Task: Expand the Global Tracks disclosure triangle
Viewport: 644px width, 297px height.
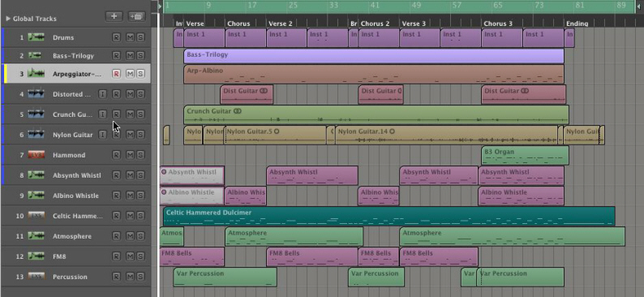Action: (8, 19)
